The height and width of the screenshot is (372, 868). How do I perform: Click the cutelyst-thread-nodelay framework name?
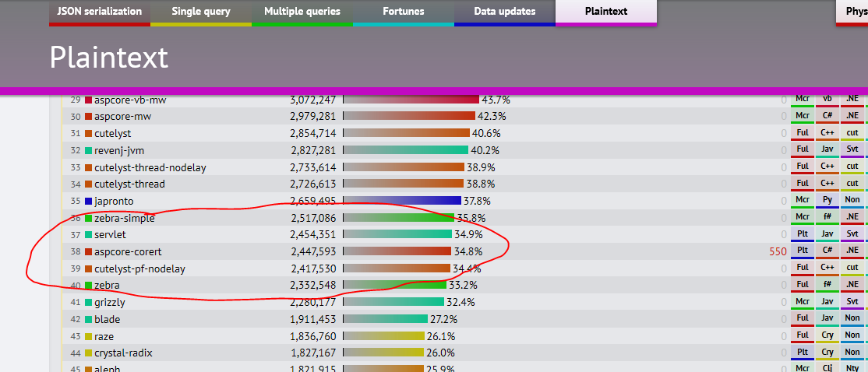pos(150,167)
